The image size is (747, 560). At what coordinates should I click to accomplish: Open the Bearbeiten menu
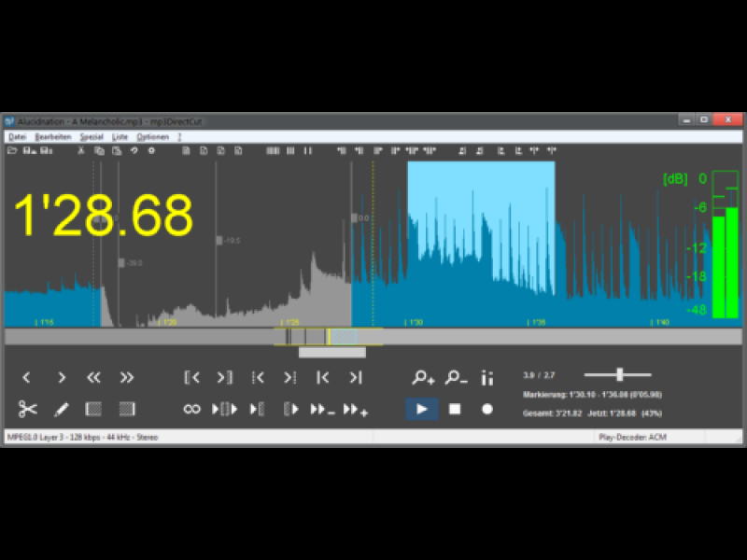point(53,136)
